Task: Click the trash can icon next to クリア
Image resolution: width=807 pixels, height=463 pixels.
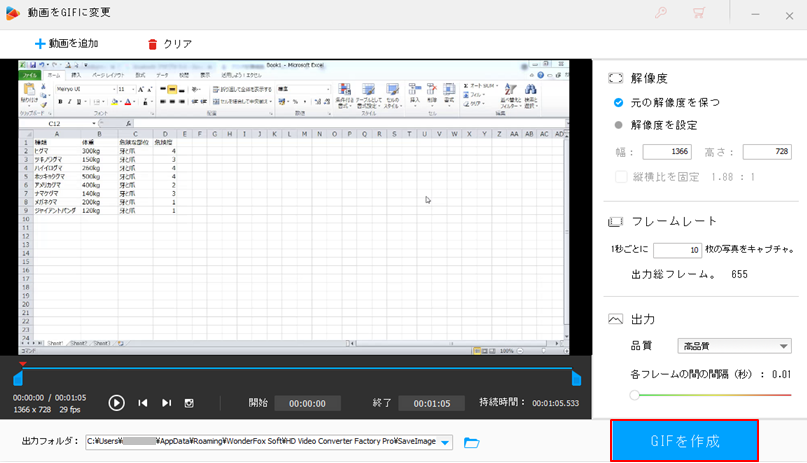Action: click(152, 44)
